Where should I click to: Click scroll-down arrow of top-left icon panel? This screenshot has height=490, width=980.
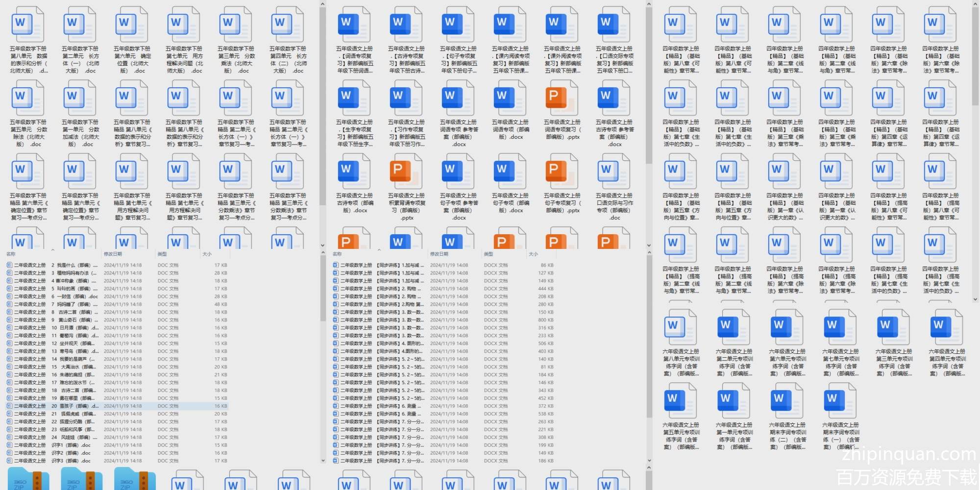322,245
